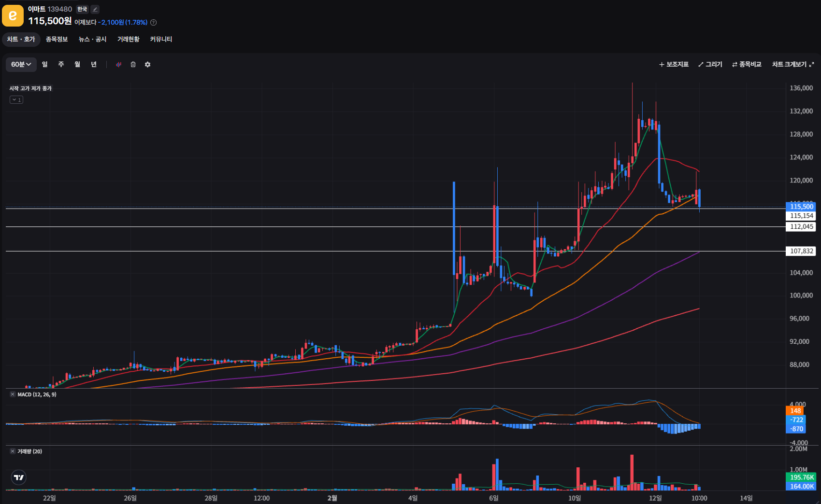Click the 136,000 price axis label
Screen dimensions: 821x504
tap(801, 88)
